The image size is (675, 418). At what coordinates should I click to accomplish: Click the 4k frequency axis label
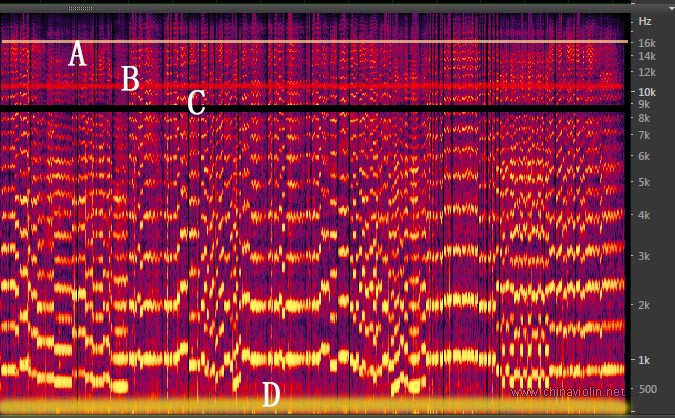point(645,215)
